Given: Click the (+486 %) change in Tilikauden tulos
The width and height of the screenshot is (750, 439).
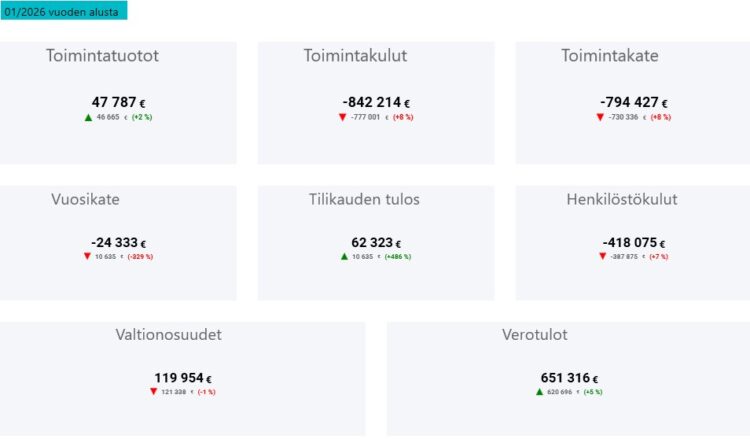Looking at the screenshot, I should tap(397, 257).
